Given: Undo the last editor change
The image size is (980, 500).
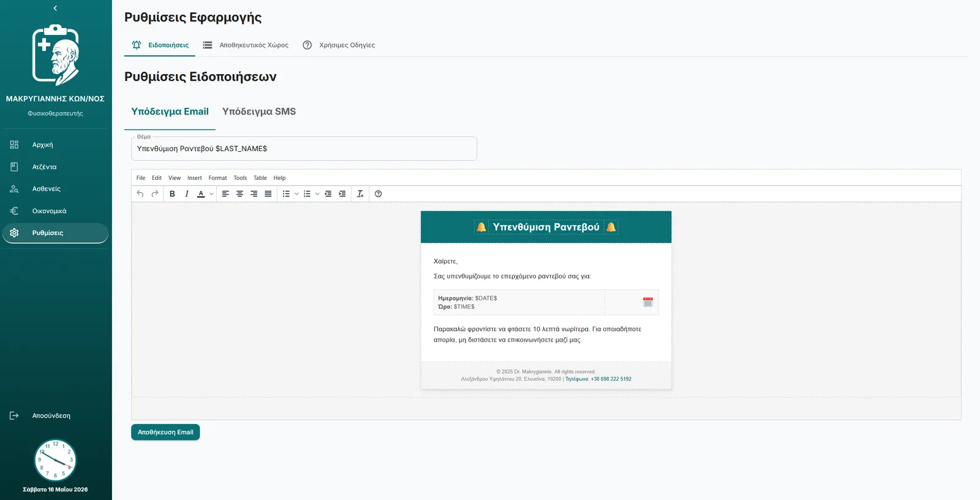Looking at the screenshot, I should pyautogui.click(x=140, y=194).
